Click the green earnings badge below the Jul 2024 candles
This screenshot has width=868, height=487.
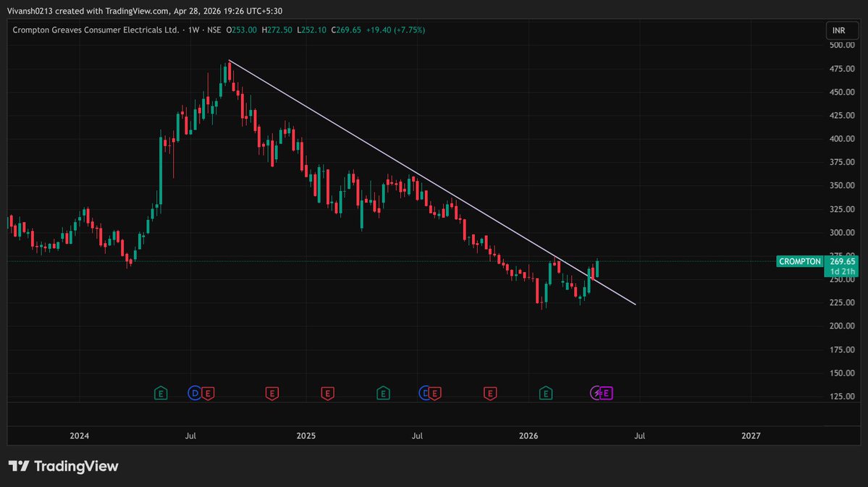tap(161, 393)
